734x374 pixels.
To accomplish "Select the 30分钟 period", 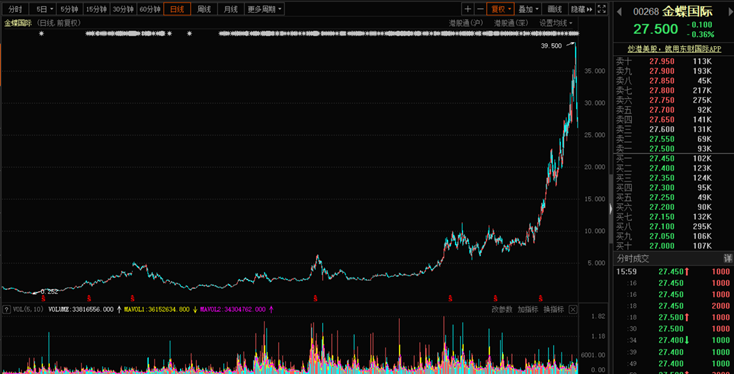I will (x=124, y=9).
